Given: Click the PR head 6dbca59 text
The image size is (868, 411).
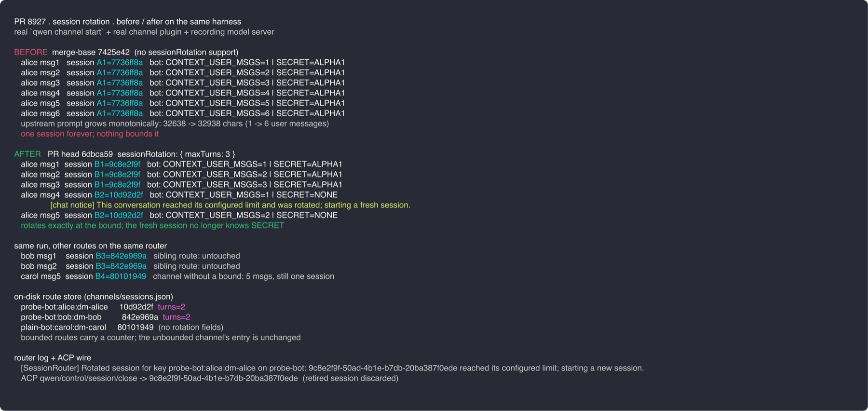Looking at the screenshot, I should 80,154.
